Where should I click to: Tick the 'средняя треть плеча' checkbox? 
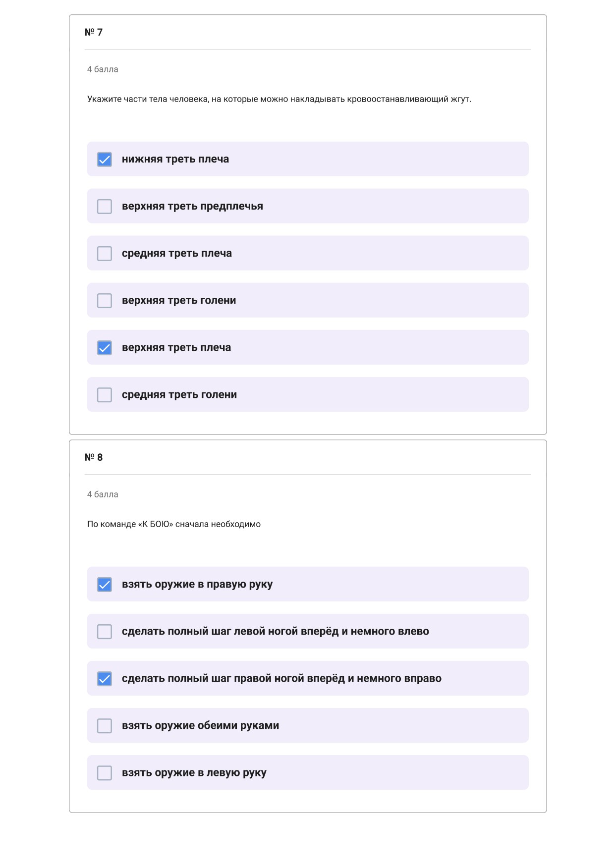pyautogui.click(x=104, y=253)
